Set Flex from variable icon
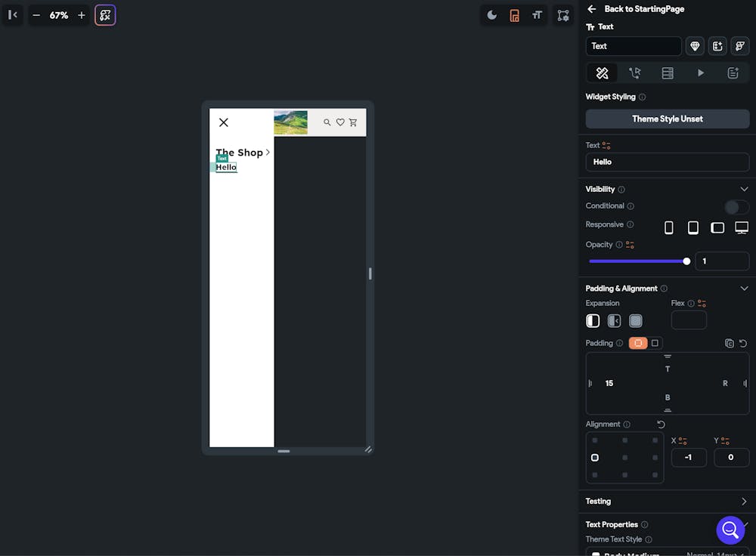The image size is (756, 556). (702, 304)
